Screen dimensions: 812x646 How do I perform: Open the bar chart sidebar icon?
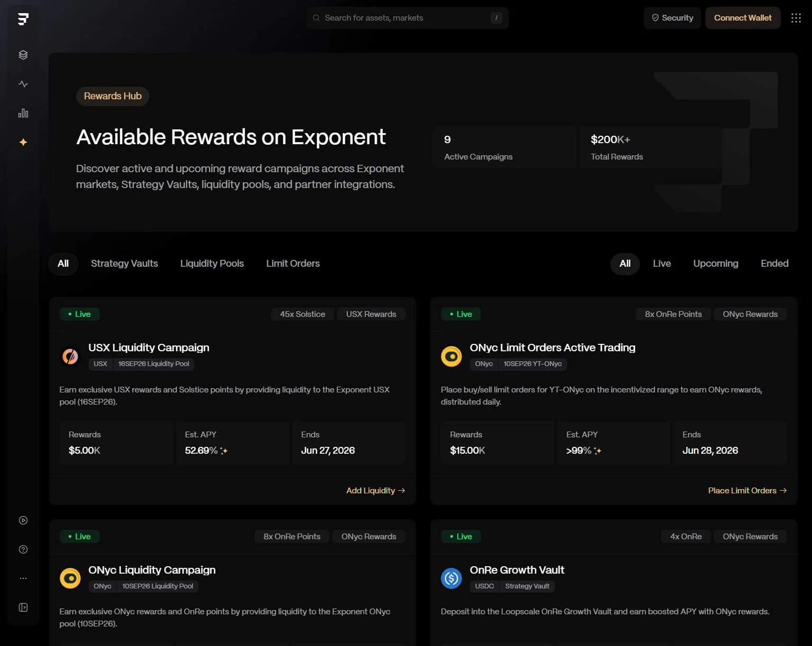[x=23, y=113]
